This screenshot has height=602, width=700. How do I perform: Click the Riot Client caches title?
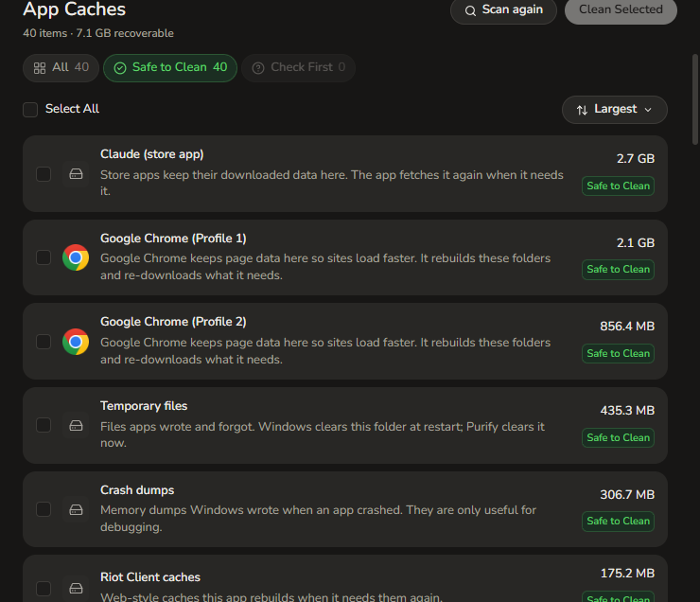tap(150, 577)
